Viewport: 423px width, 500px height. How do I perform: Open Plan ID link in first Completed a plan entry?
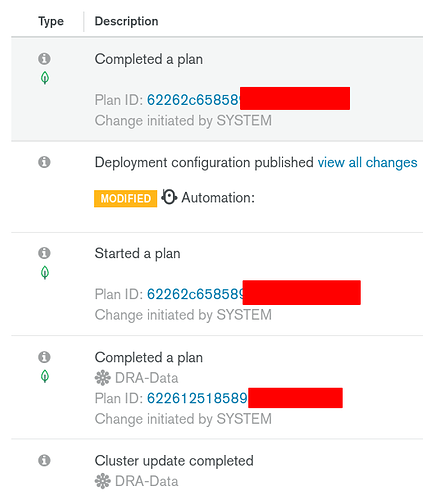tap(194, 100)
